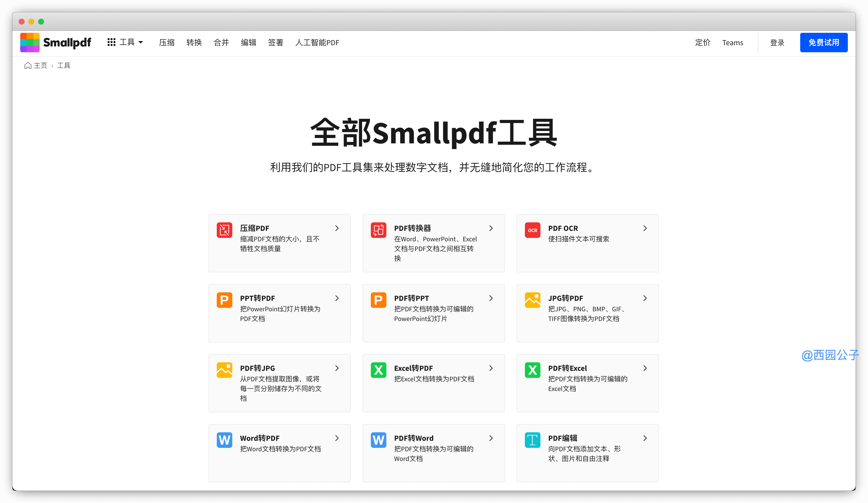Click the chevron on PDF转Excel card
The height and width of the screenshot is (503, 868).
click(x=645, y=368)
